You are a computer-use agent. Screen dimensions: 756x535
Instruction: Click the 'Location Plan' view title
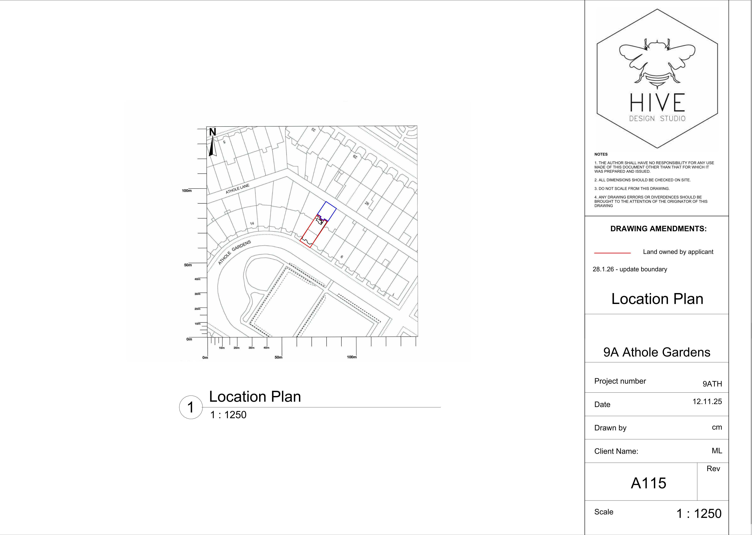(x=255, y=397)
